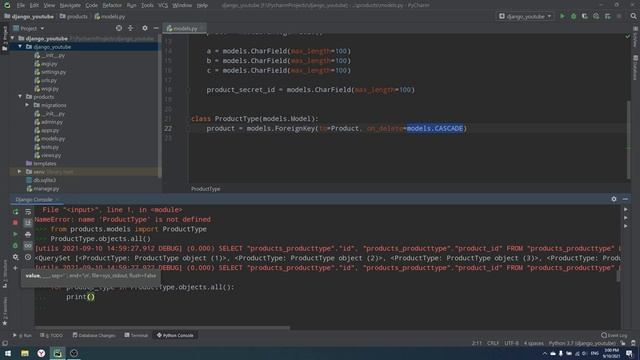Open PyCharm from the Windows taskbar
This screenshot has width=640, height=360.
point(58,353)
